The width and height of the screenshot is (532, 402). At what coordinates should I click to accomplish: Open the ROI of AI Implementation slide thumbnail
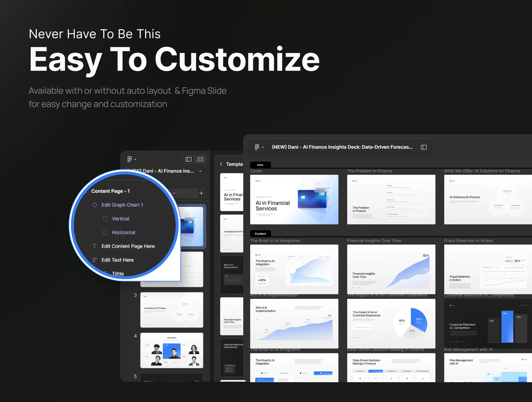click(294, 324)
